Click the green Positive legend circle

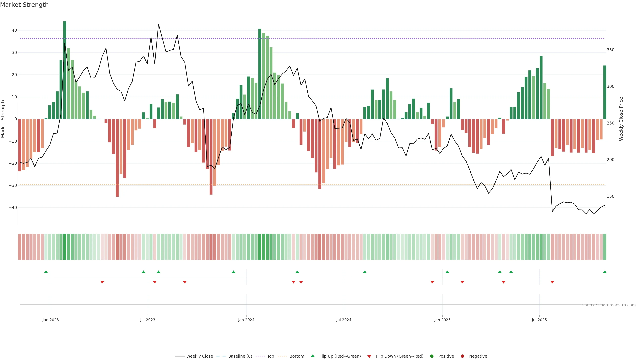coord(432,356)
